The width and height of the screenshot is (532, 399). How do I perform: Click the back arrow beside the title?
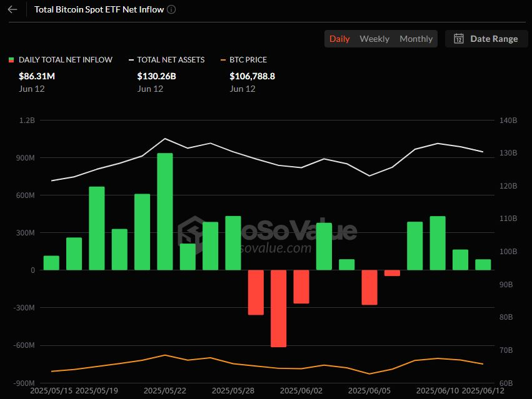point(13,9)
